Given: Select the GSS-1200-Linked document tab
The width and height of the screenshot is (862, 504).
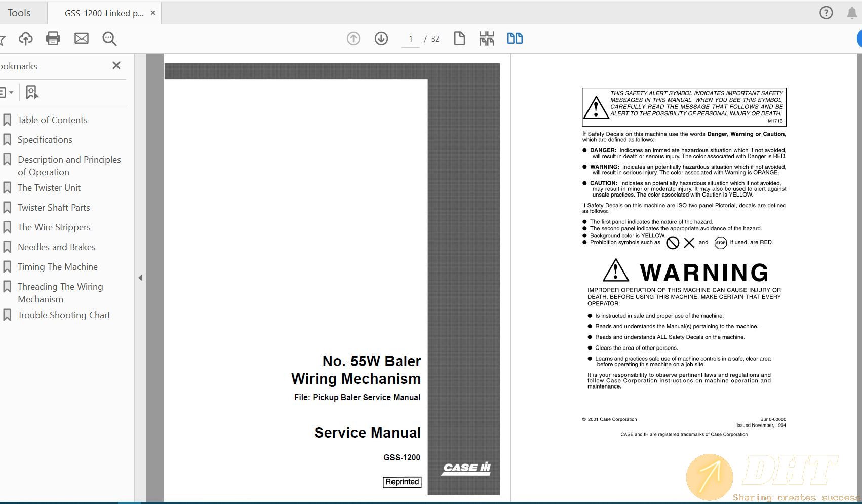Looking at the screenshot, I should click(x=104, y=13).
